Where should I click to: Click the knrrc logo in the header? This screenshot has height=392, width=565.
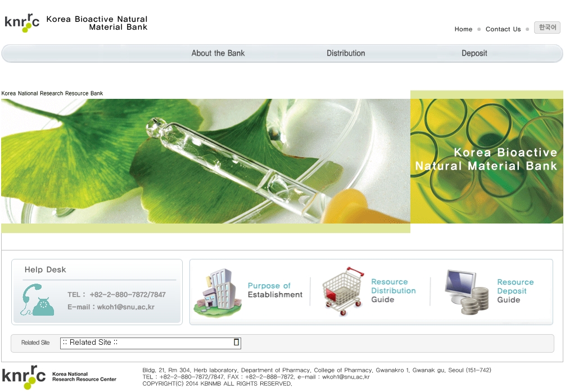21,22
